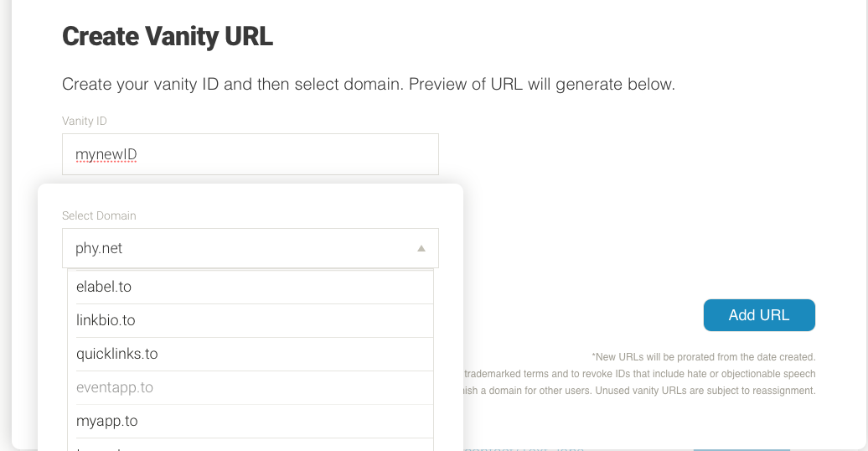
Task: Select elabel.to from the domain list
Action: click(250, 287)
